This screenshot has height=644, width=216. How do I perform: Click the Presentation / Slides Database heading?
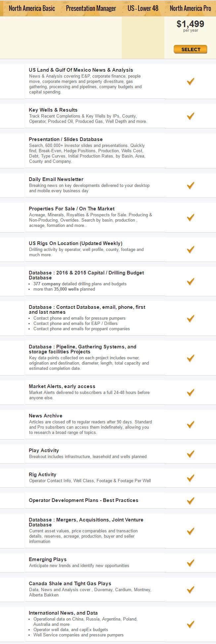pyautogui.click(x=66, y=139)
